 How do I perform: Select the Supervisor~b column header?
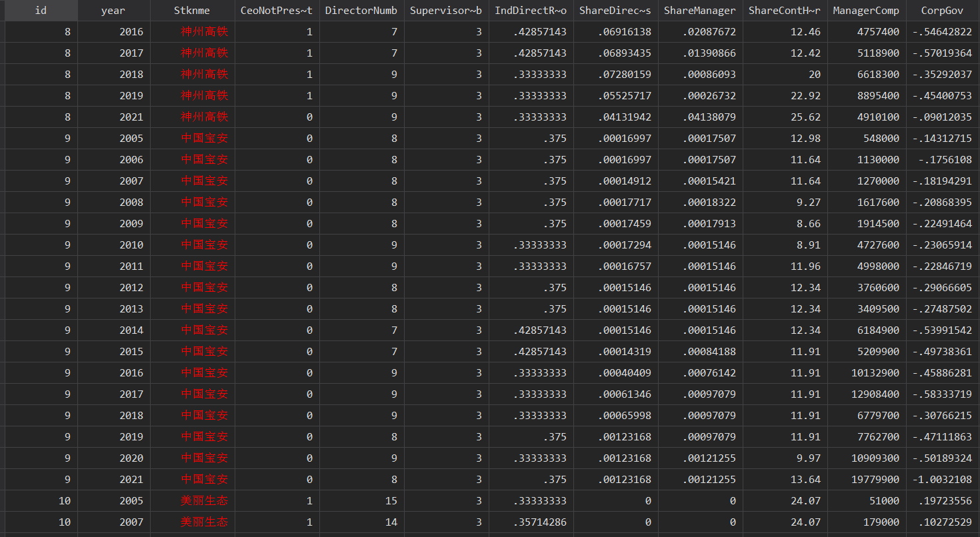point(446,10)
